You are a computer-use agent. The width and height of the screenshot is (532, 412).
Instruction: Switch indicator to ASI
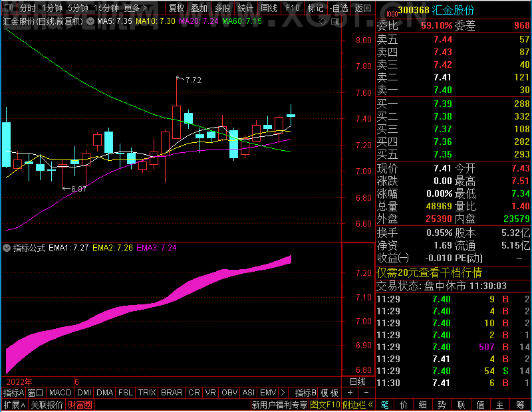point(248,393)
